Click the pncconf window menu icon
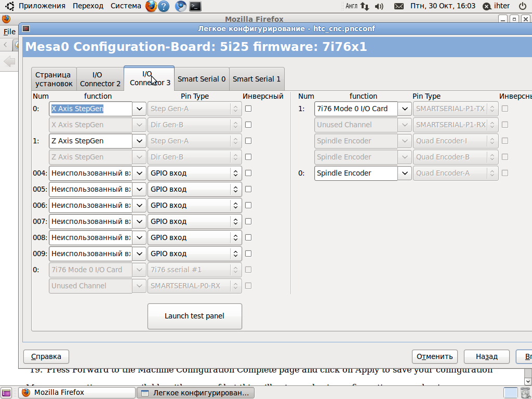This screenshot has height=399, width=532. pos(26,29)
